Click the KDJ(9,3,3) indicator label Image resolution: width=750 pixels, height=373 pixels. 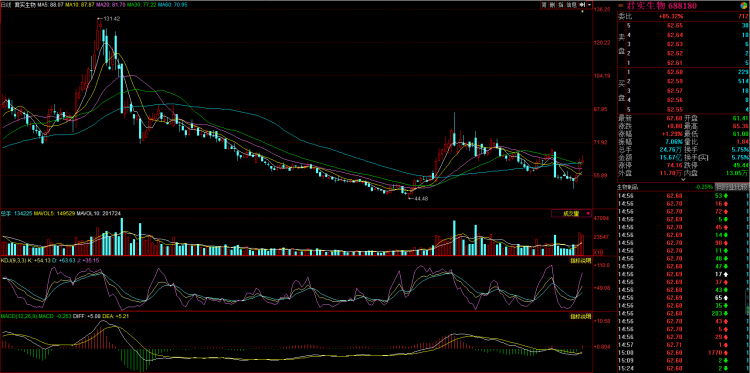coord(13,261)
